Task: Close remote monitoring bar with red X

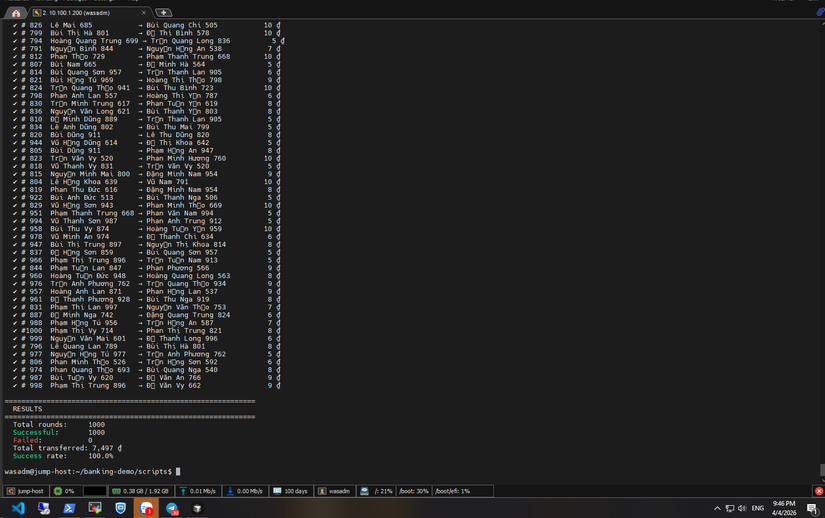Action: (x=819, y=491)
